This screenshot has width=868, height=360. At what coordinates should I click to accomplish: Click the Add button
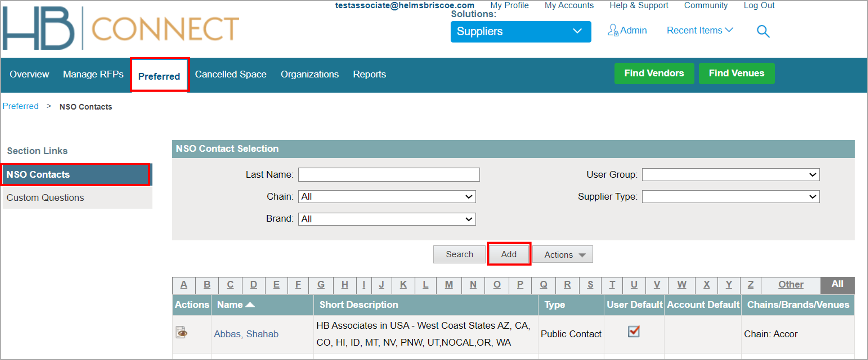tap(508, 254)
